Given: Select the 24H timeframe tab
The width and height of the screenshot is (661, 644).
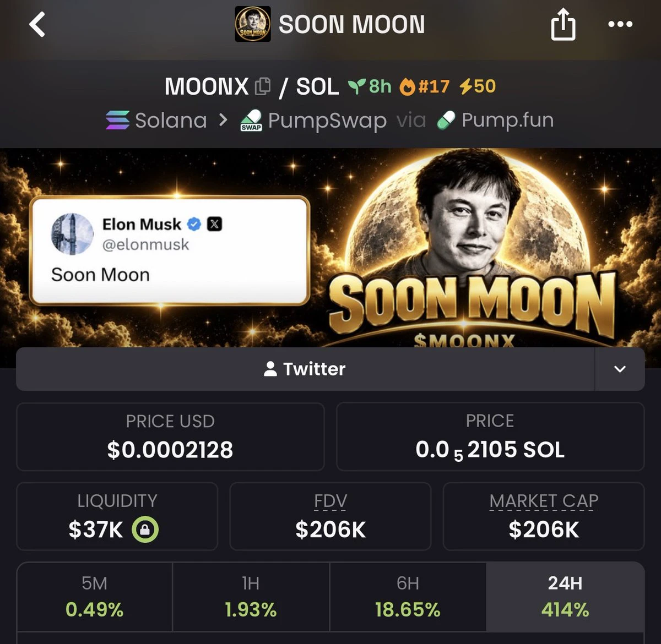Looking at the screenshot, I should (x=565, y=597).
